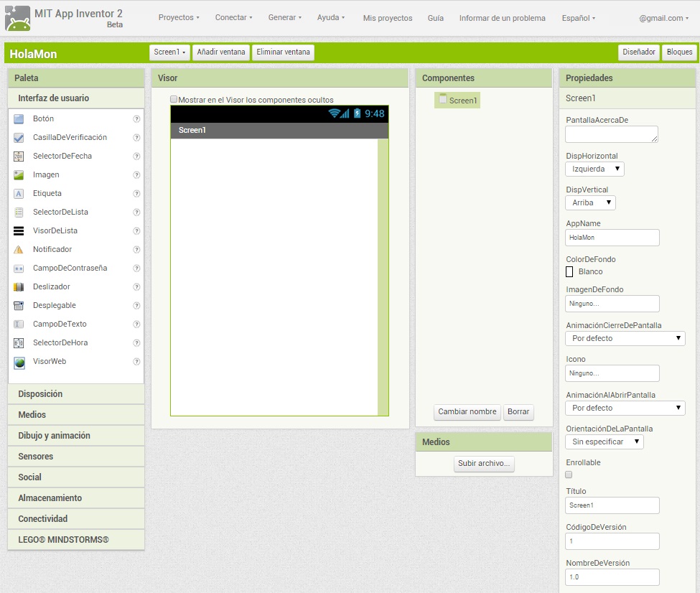Image resolution: width=700 pixels, height=593 pixels.
Task: Click the Desplegable spinner icon
Action: [19, 305]
